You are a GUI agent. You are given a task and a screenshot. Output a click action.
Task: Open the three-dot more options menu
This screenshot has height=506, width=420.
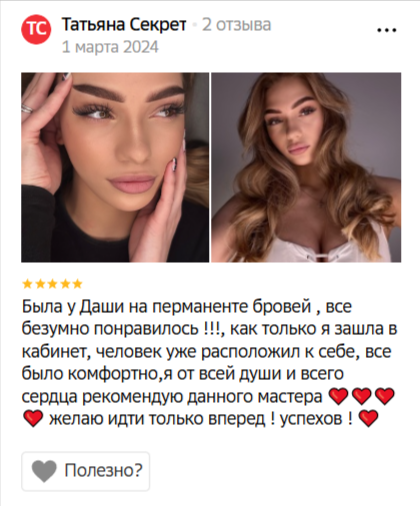pyautogui.click(x=387, y=30)
